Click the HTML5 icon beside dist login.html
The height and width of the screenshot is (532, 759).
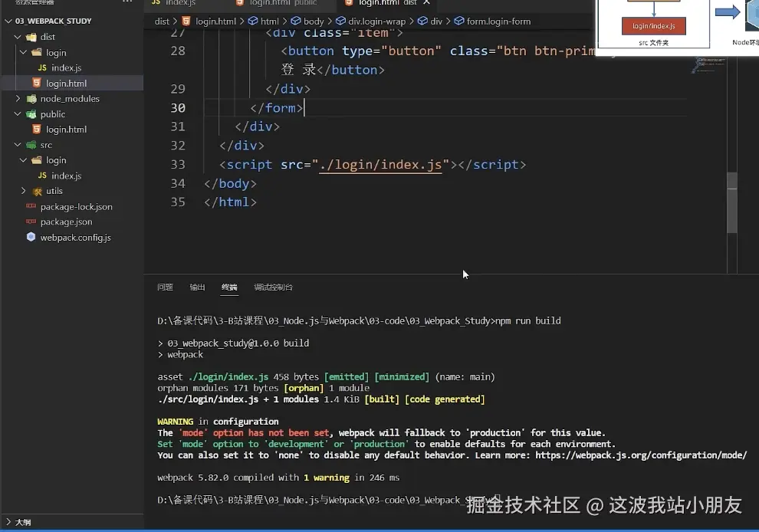(38, 82)
